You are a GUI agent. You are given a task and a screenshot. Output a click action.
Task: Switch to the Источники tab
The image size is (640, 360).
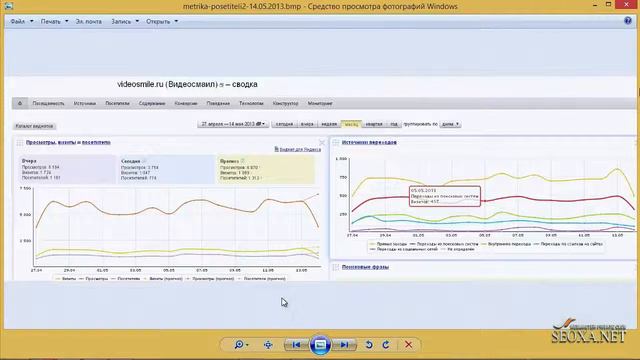click(x=84, y=104)
